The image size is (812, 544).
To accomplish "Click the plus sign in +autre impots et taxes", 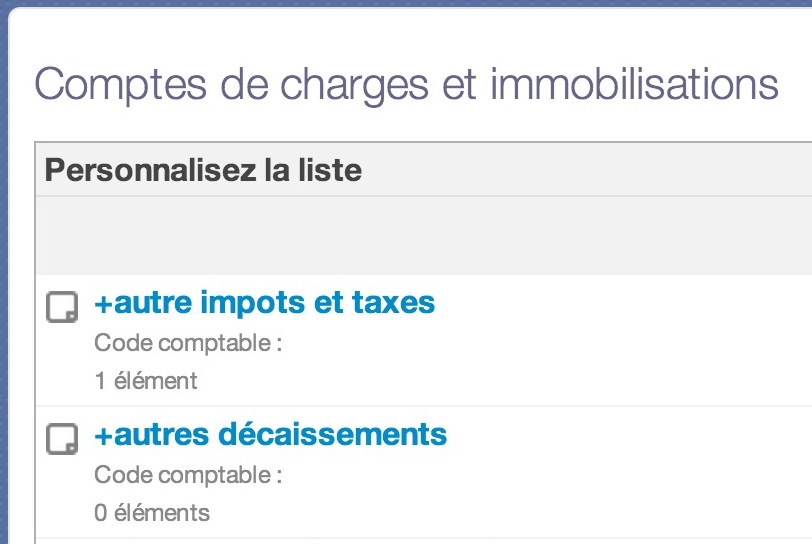I will 103,304.
